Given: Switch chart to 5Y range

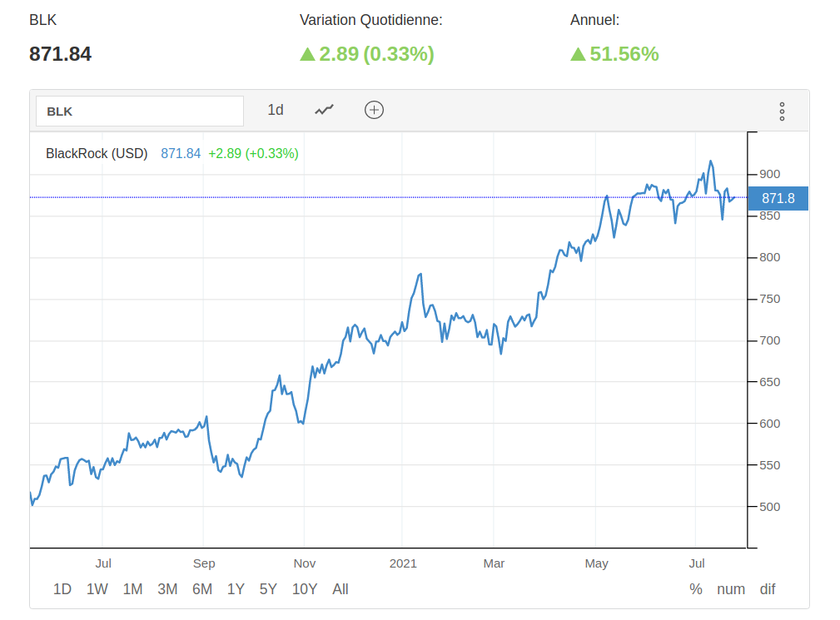Looking at the screenshot, I should click(268, 589).
